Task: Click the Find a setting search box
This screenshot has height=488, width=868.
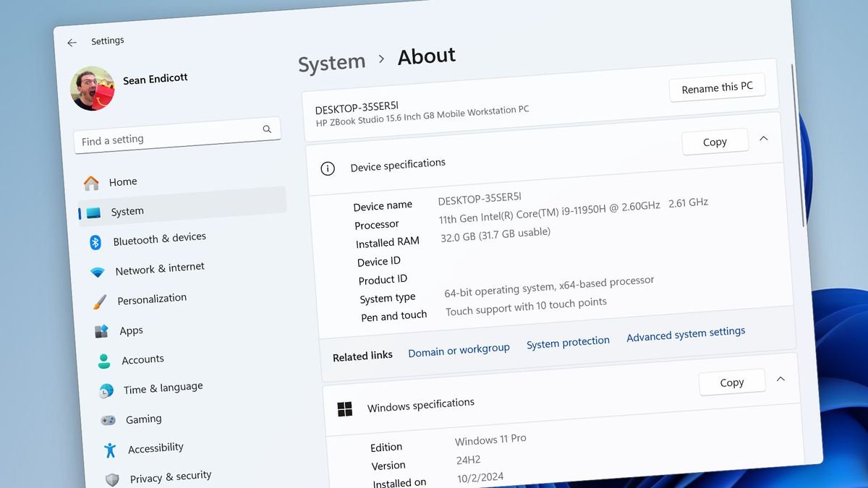Action: click(x=176, y=135)
